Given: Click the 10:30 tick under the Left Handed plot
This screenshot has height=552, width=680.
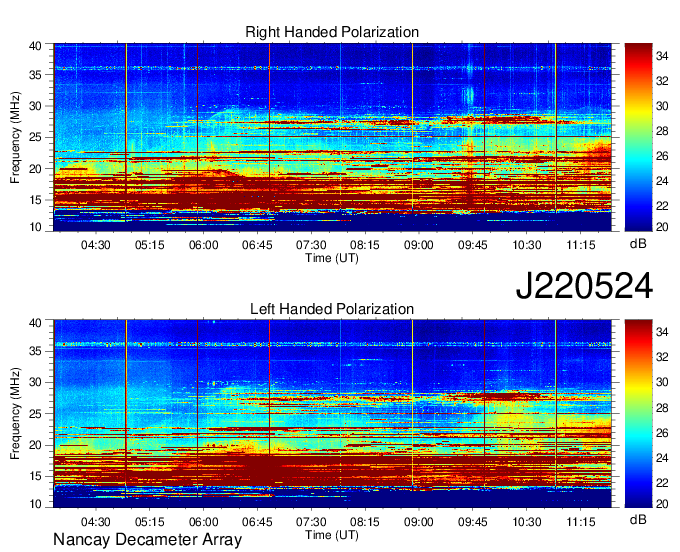Looking at the screenshot, I should point(527,522).
